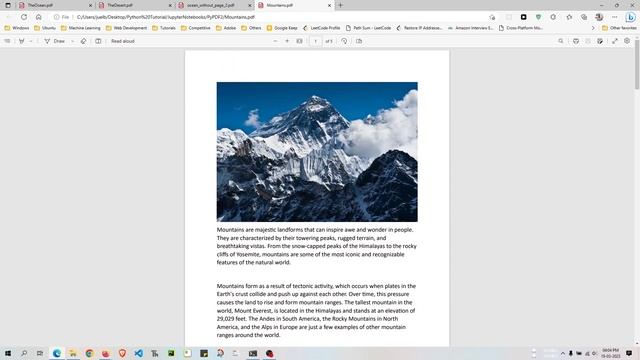640x360 pixels.
Task: Click the mountain image in the PDF
Action: click(x=317, y=152)
